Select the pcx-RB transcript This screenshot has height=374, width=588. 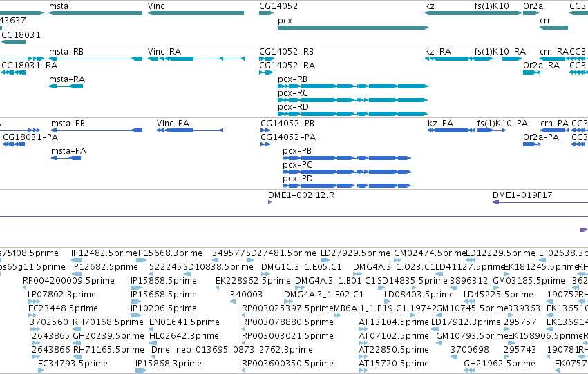pyautogui.click(x=353, y=86)
